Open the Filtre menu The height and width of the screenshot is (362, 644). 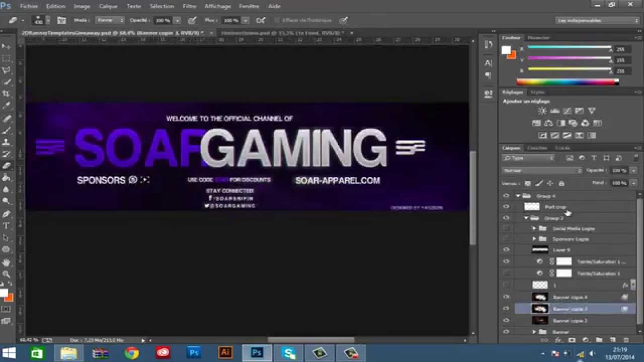coord(190,7)
